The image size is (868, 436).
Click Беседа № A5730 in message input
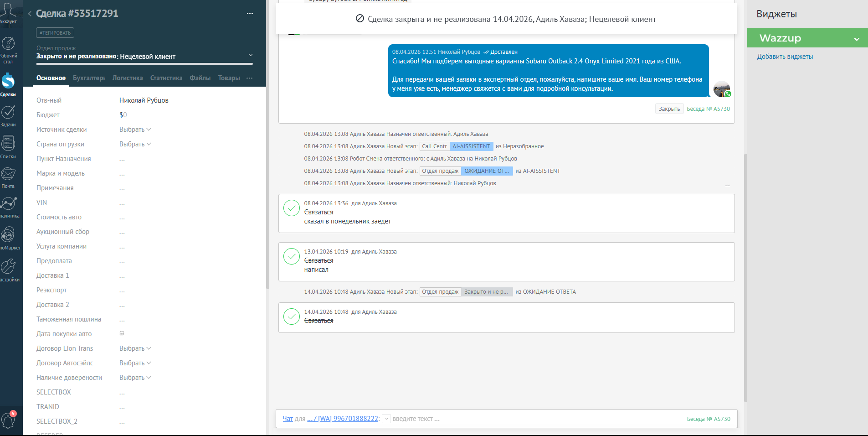pyautogui.click(x=709, y=419)
